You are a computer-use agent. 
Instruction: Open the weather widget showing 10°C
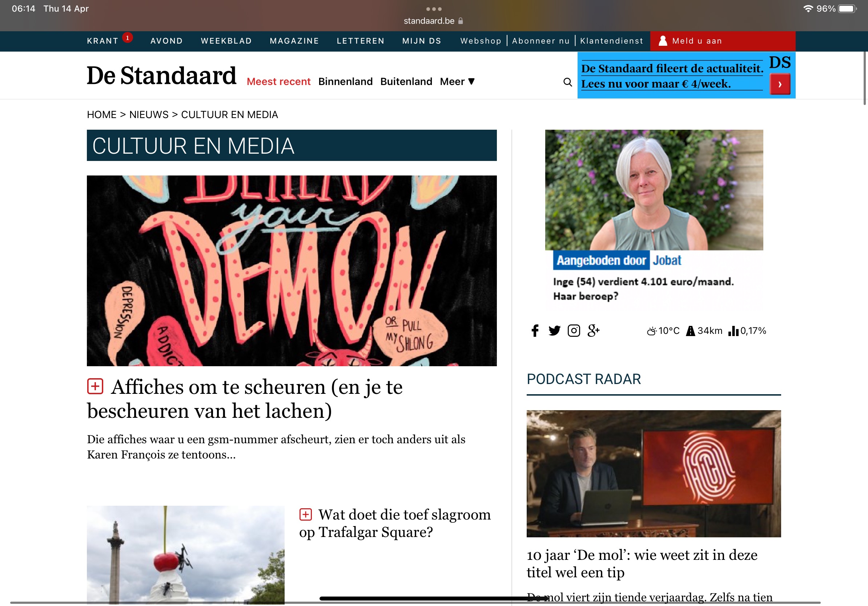pyautogui.click(x=663, y=331)
